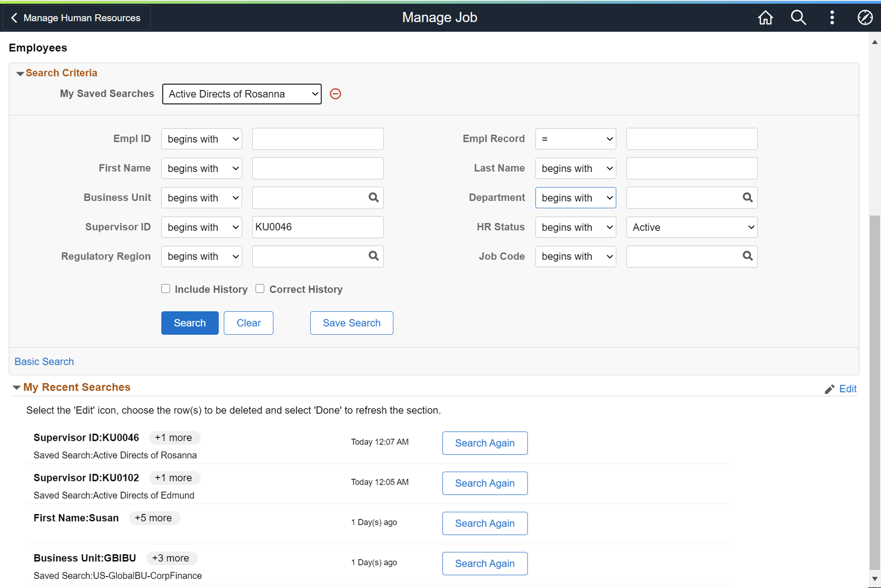Open Department lookup magnifier
Screen dimensions: 881x588
[x=748, y=197]
